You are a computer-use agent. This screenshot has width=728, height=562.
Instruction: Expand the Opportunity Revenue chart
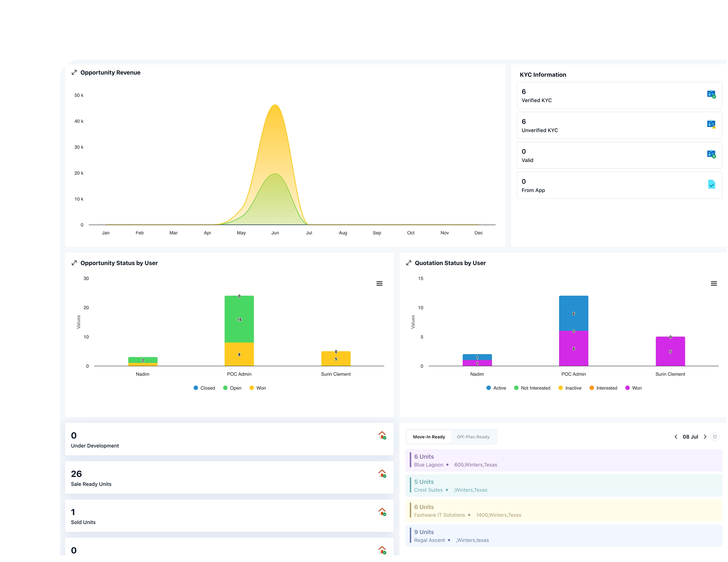(74, 72)
